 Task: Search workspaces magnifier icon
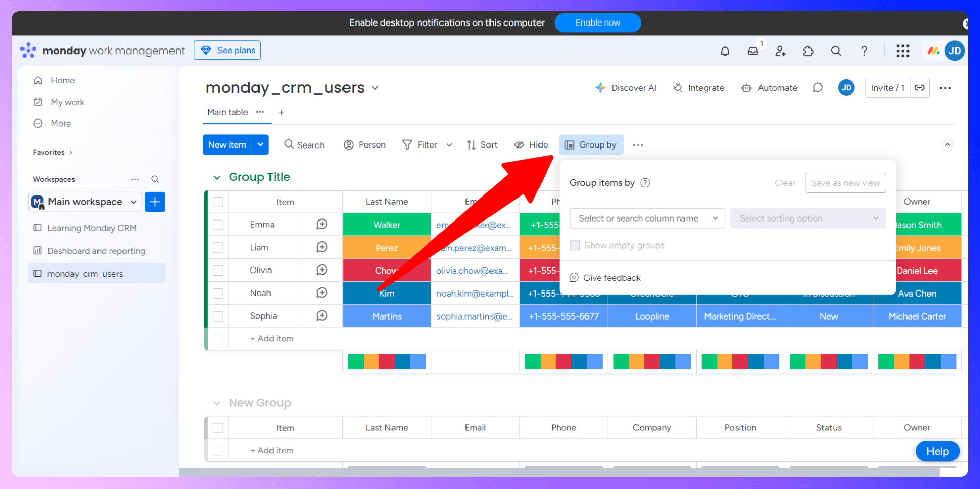coord(155,179)
